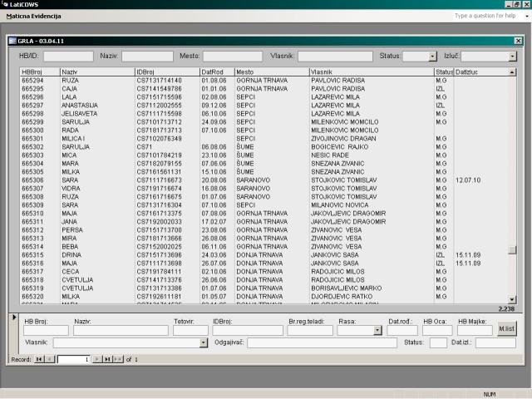Go to first record navigation button

click(39, 359)
